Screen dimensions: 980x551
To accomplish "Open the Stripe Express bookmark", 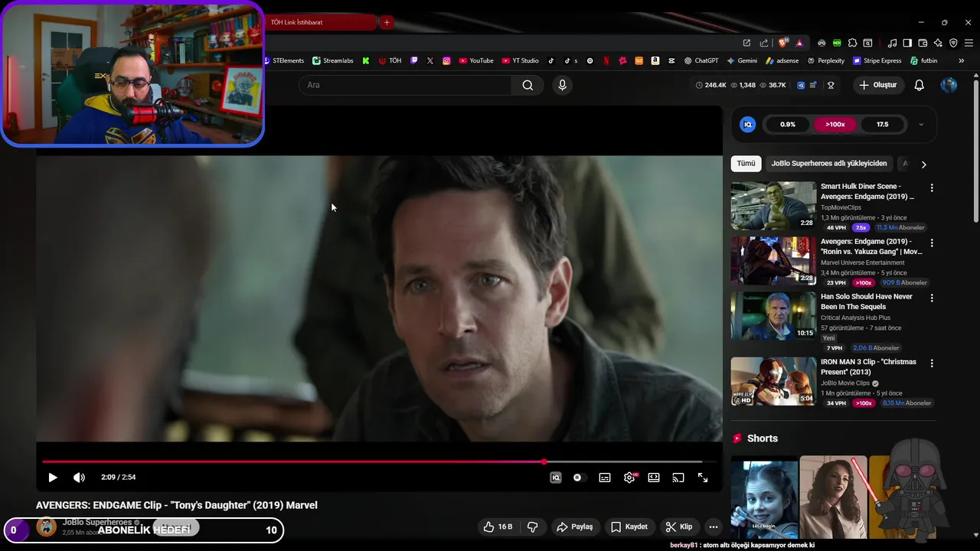I will (877, 60).
